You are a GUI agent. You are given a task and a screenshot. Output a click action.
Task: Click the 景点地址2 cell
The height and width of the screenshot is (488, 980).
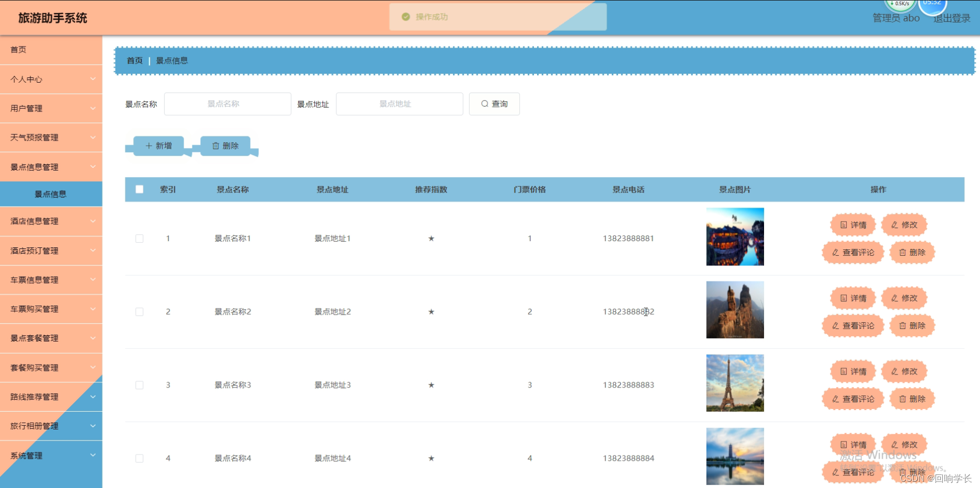(x=333, y=312)
